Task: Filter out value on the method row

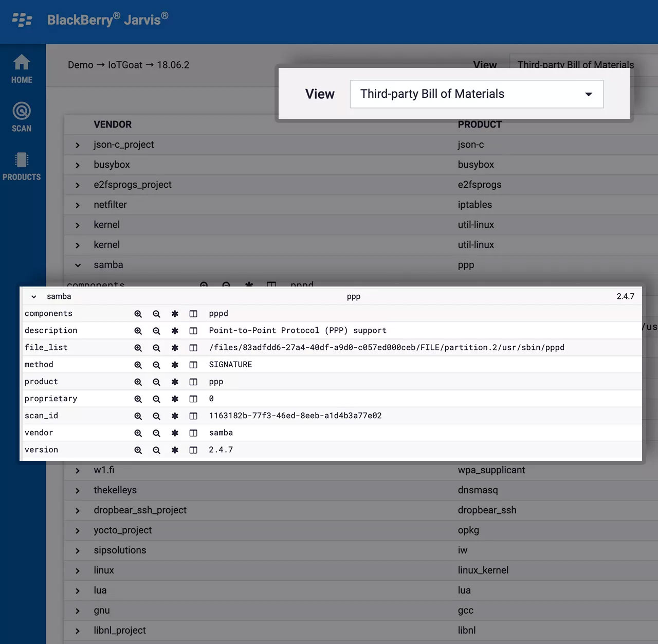Action: click(156, 365)
